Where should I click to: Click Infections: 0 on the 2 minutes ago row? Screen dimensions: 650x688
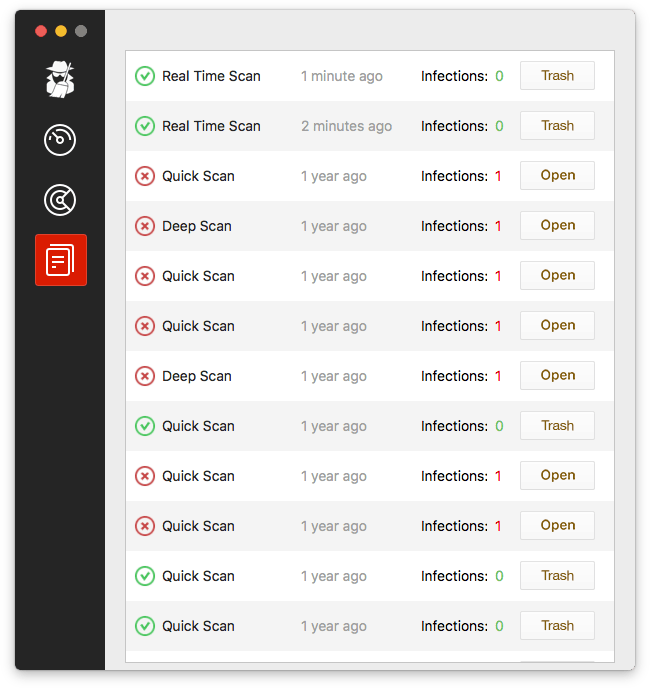point(462,126)
